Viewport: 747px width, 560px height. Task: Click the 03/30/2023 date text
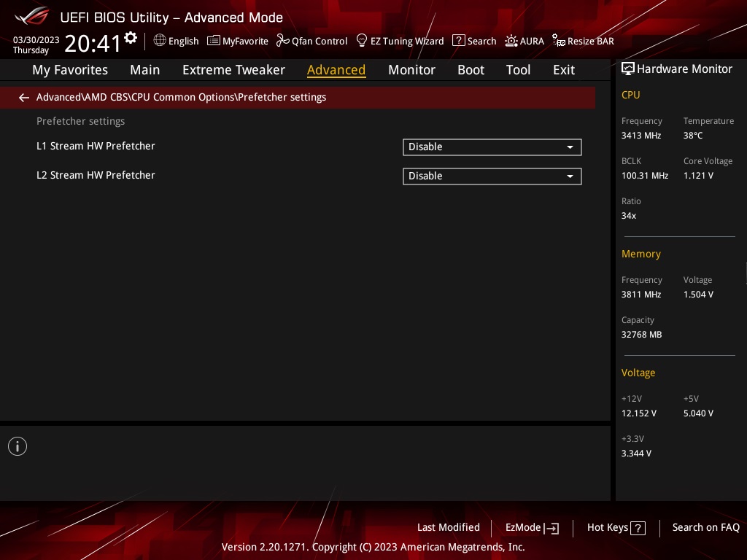click(36, 40)
